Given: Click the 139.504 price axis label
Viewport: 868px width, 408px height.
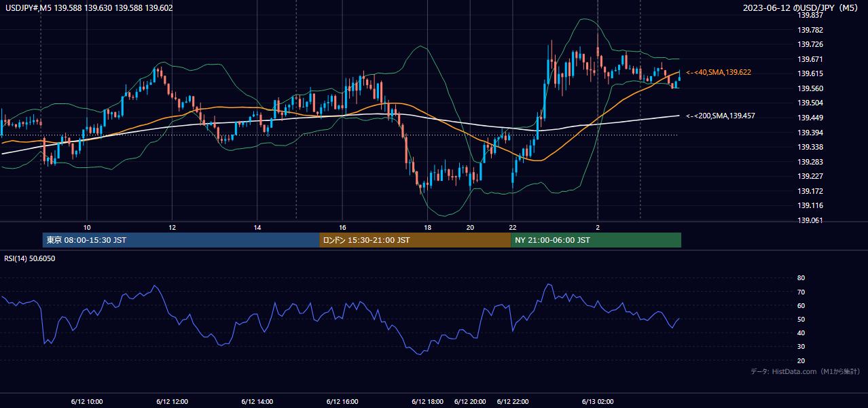Looking at the screenshot, I should 810,103.
